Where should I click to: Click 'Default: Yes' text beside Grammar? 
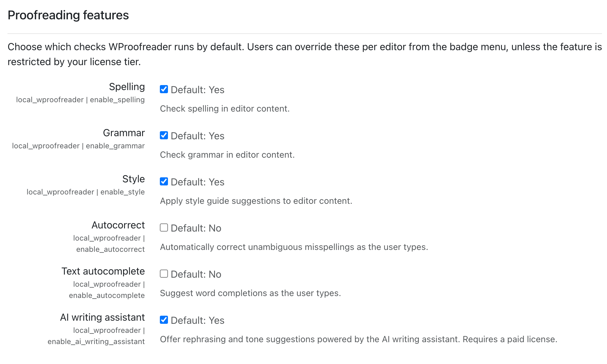[x=198, y=136]
